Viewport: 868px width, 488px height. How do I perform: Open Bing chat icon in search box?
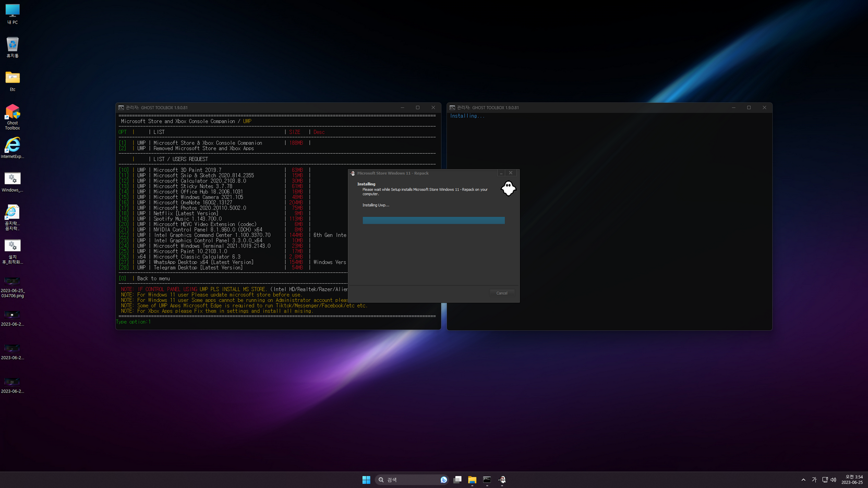(444, 480)
